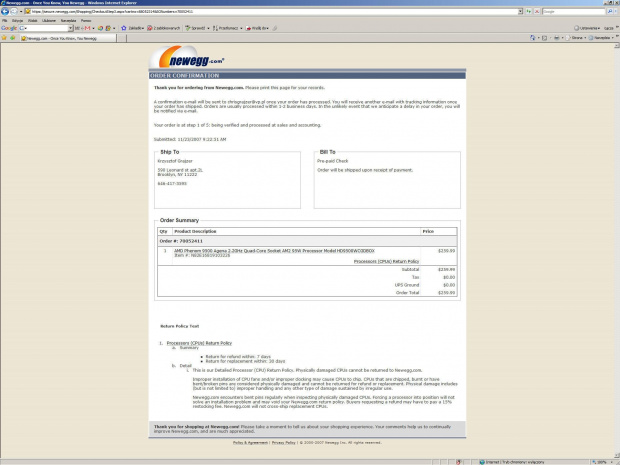Click the Gmail icon in Google Toolbar
Viewport: 620px width, 465px height.
pos(87,28)
